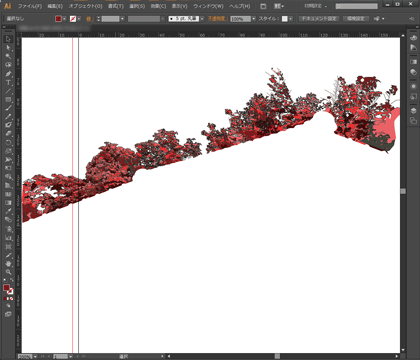Open the オブジェクト(O) menu

pyautogui.click(x=86, y=6)
